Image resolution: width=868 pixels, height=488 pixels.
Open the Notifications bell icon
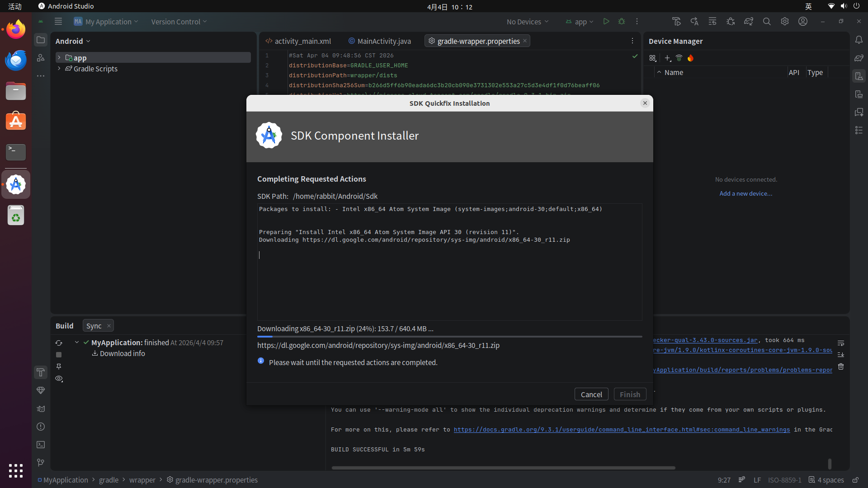coord(859,40)
